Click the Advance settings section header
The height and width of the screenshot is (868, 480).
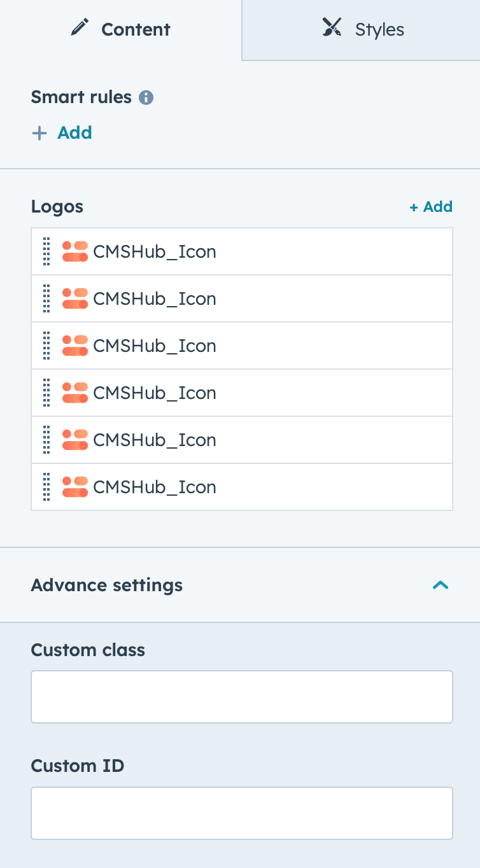pyautogui.click(x=240, y=585)
